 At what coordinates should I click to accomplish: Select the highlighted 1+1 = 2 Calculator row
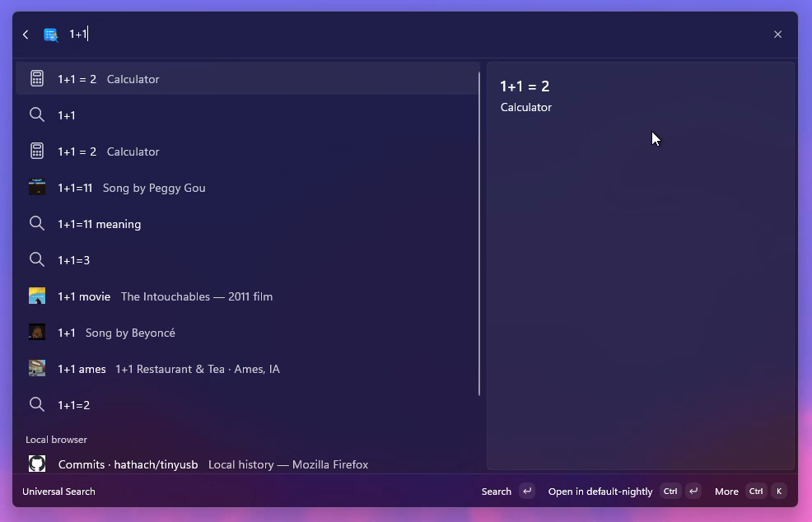click(x=248, y=79)
